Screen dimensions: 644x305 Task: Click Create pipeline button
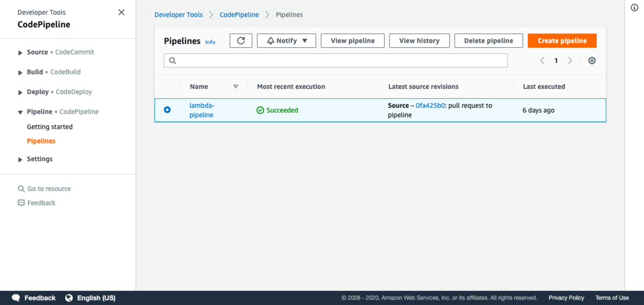[562, 41]
